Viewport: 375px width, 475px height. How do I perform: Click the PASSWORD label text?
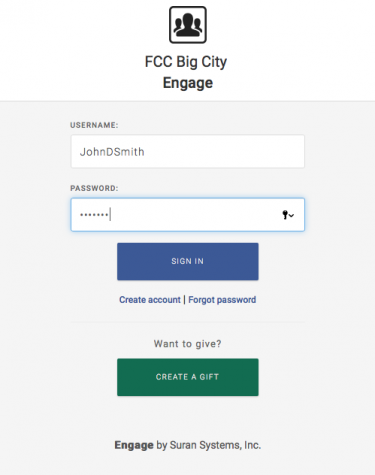94,188
